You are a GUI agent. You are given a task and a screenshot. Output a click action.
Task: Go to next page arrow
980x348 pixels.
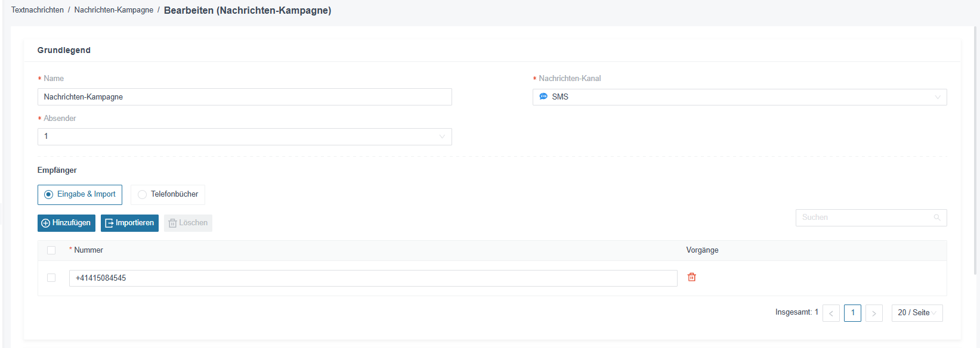pyautogui.click(x=874, y=313)
